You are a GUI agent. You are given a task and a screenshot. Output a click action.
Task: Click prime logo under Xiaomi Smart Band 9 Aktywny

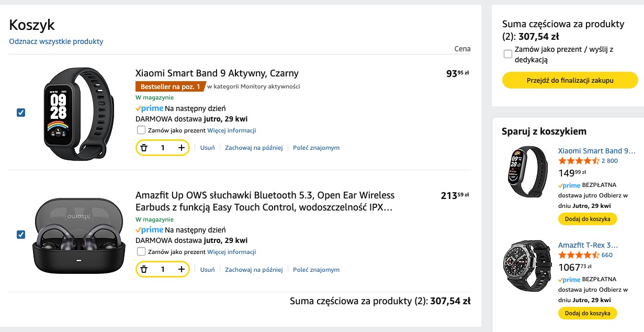click(149, 108)
